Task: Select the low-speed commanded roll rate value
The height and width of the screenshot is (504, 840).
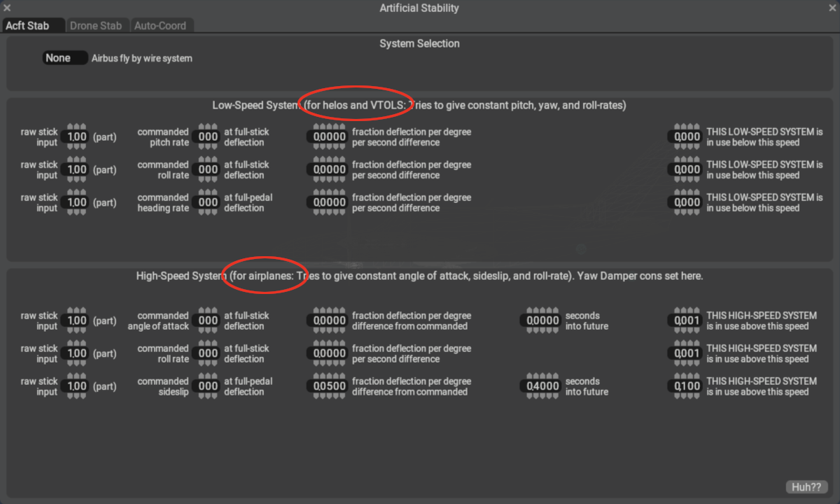Action: (x=208, y=170)
